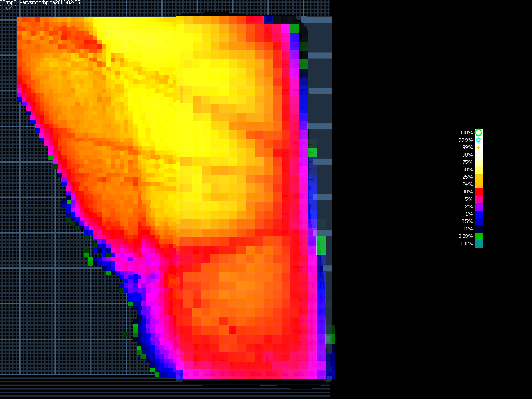Select the pale cream 90% legend swatch

click(x=478, y=155)
